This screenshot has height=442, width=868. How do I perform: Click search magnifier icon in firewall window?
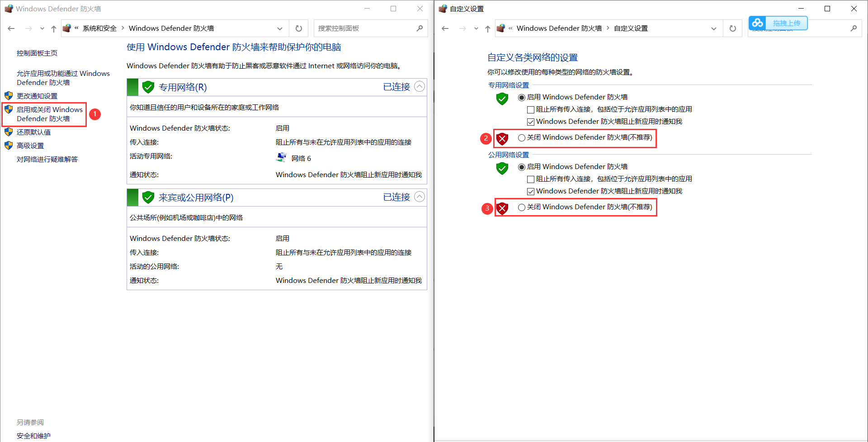[420, 28]
